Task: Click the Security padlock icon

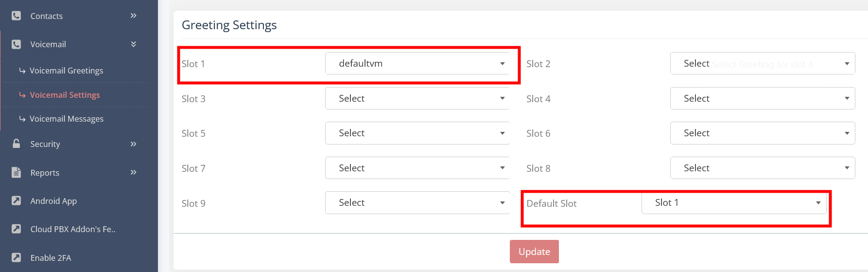Action: coord(17,144)
